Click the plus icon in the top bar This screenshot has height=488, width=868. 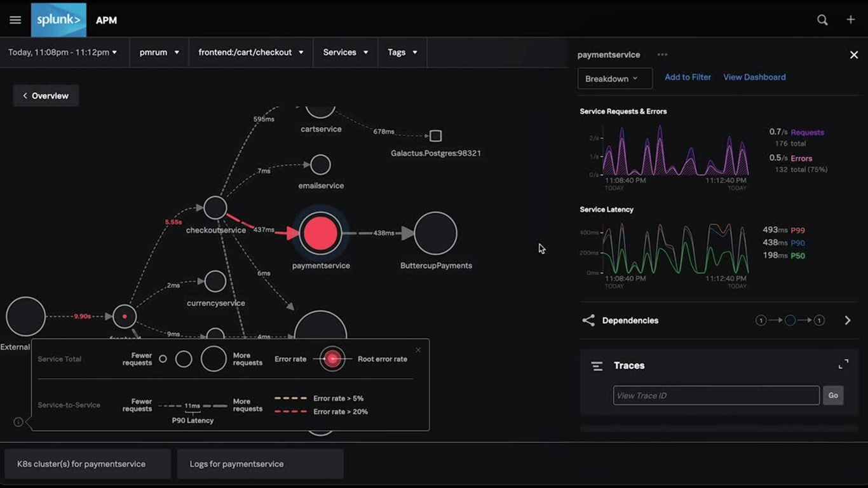[851, 20]
